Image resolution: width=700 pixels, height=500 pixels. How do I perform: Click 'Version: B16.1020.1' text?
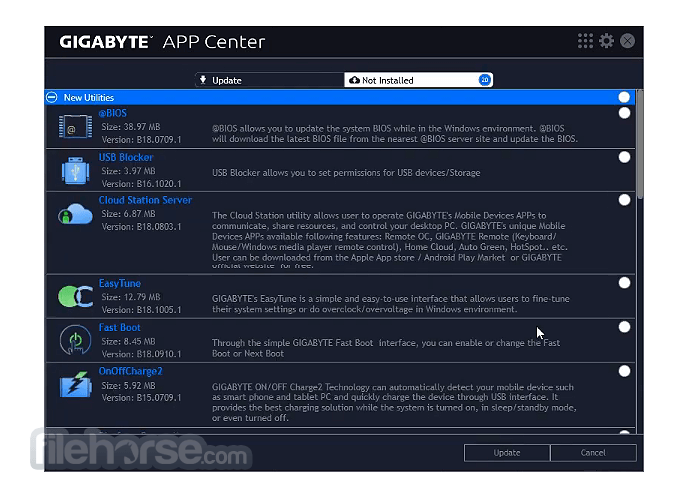(142, 184)
